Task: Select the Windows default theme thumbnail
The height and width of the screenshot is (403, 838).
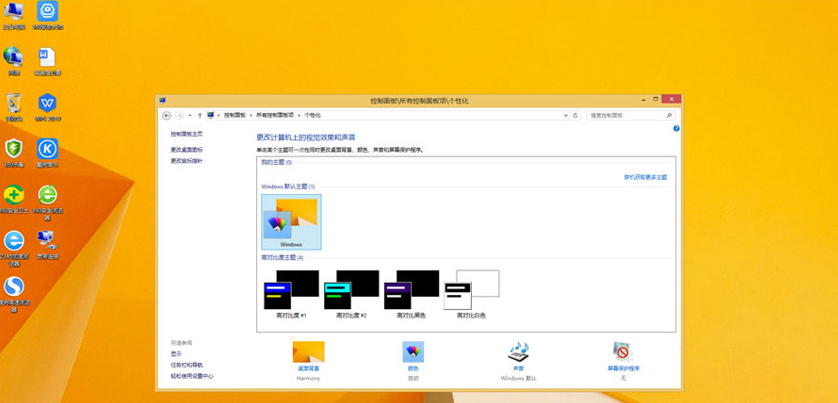Action: click(x=291, y=221)
